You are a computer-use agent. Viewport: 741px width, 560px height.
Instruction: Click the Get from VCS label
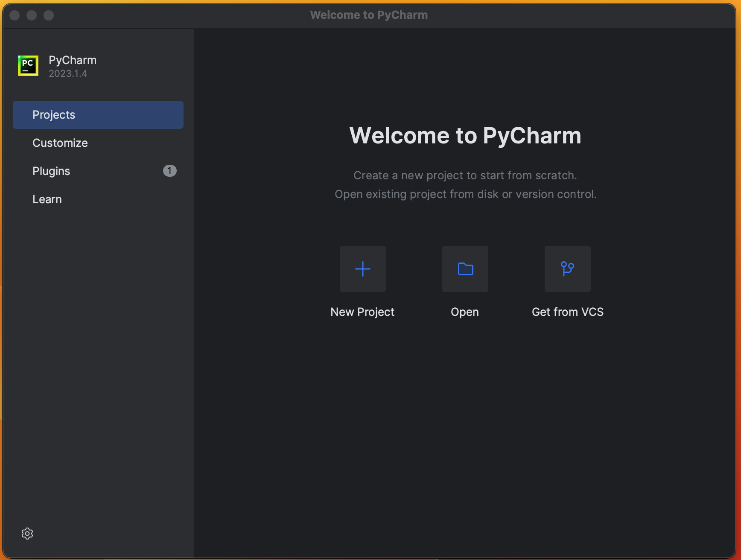tap(568, 312)
